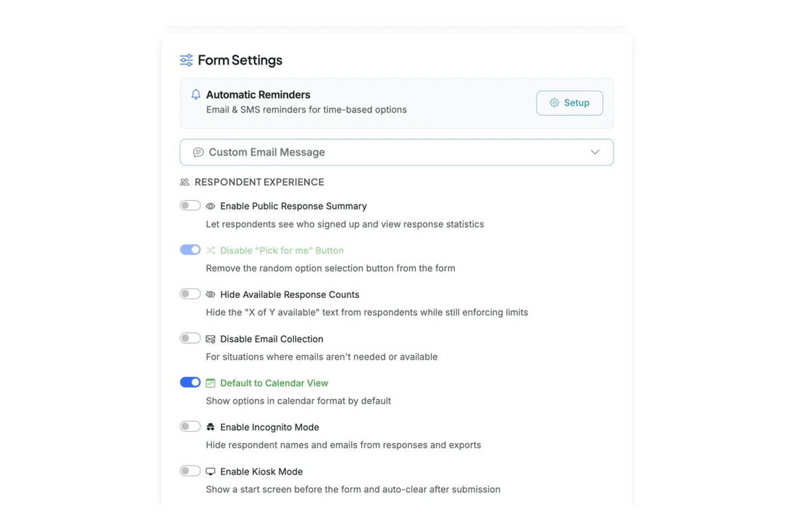Enable Disable Email Collection option
Viewport: 798px width, 532px height.
click(x=190, y=338)
